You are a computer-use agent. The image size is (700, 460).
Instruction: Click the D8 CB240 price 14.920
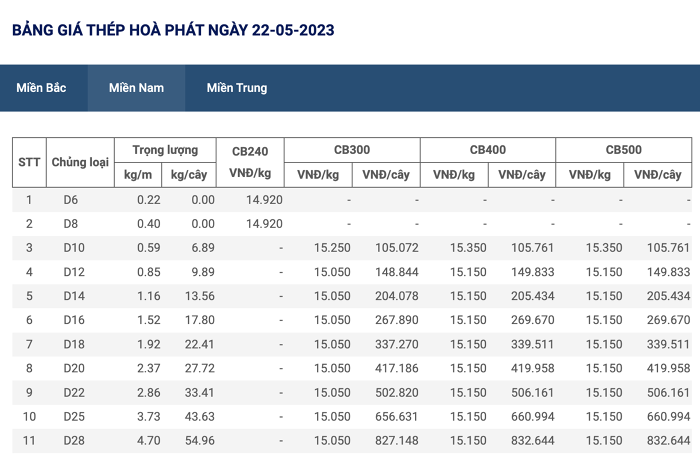(x=264, y=223)
